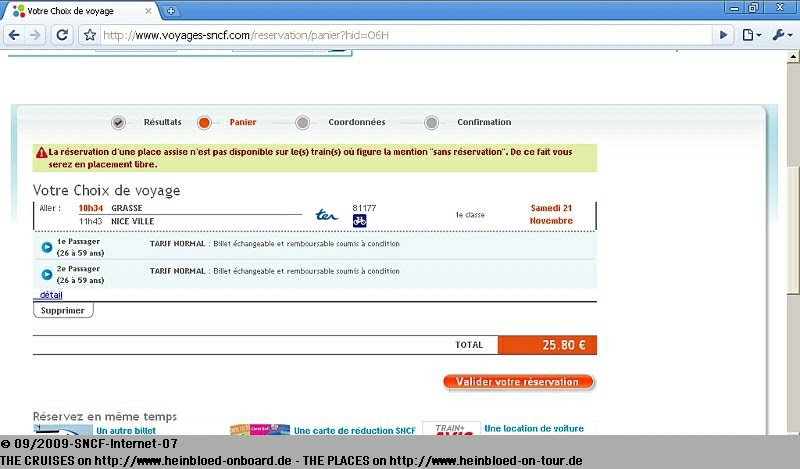Click the arrival station NICE VILLE
The image size is (800, 469).
(133, 221)
